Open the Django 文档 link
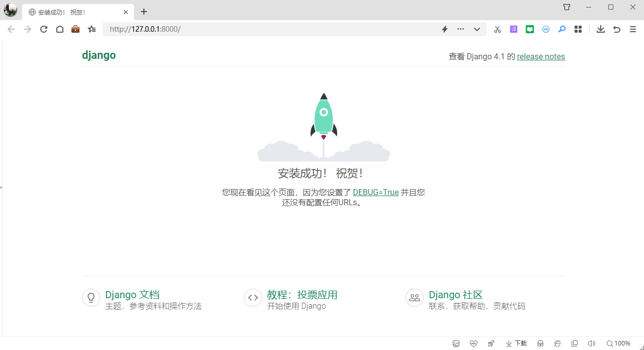This screenshot has width=644, height=350. click(132, 295)
